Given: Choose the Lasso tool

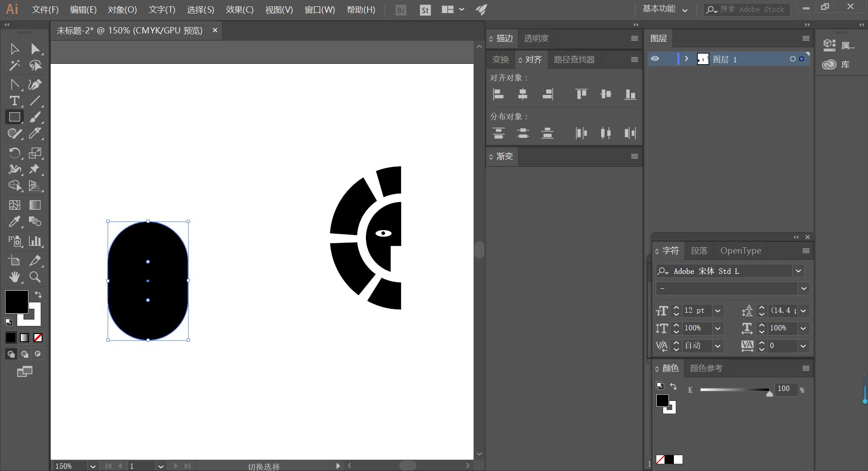Looking at the screenshot, I should [x=35, y=66].
